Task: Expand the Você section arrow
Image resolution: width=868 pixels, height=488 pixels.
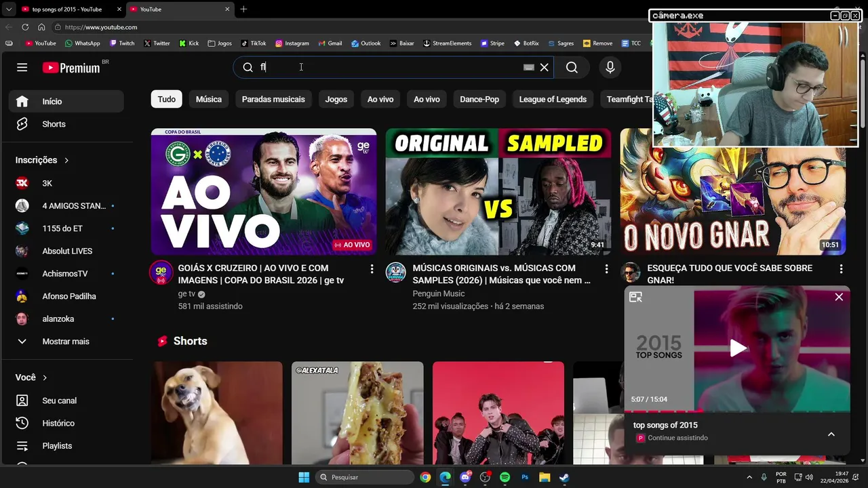Action: click(x=45, y=378)
